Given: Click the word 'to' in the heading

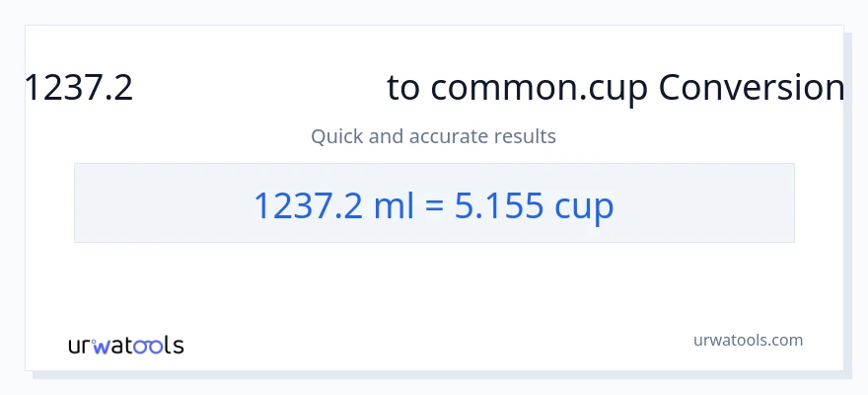Looking at the screenshot, I should click(402, 89).
